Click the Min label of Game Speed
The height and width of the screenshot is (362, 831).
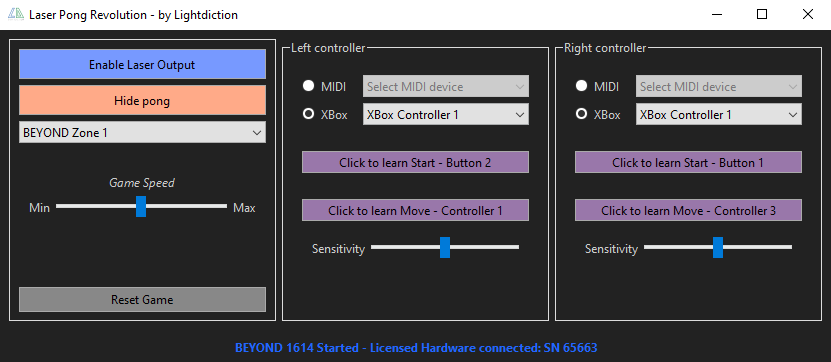40,208
